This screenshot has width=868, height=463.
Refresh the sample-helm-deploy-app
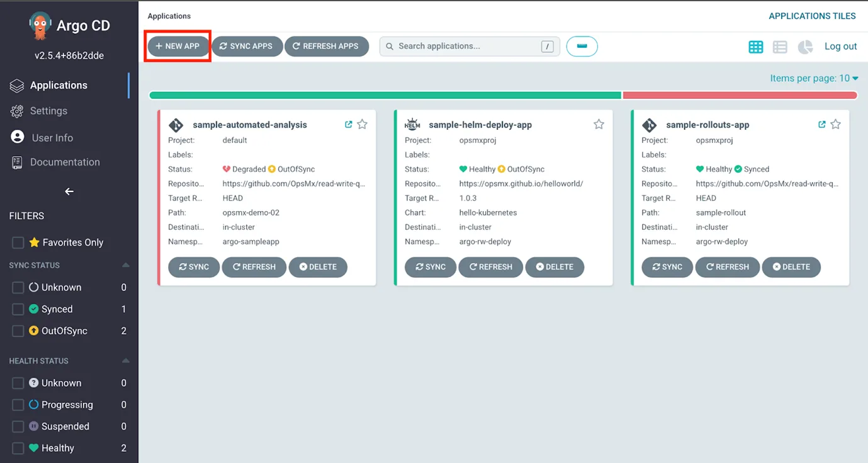point(491,267)
